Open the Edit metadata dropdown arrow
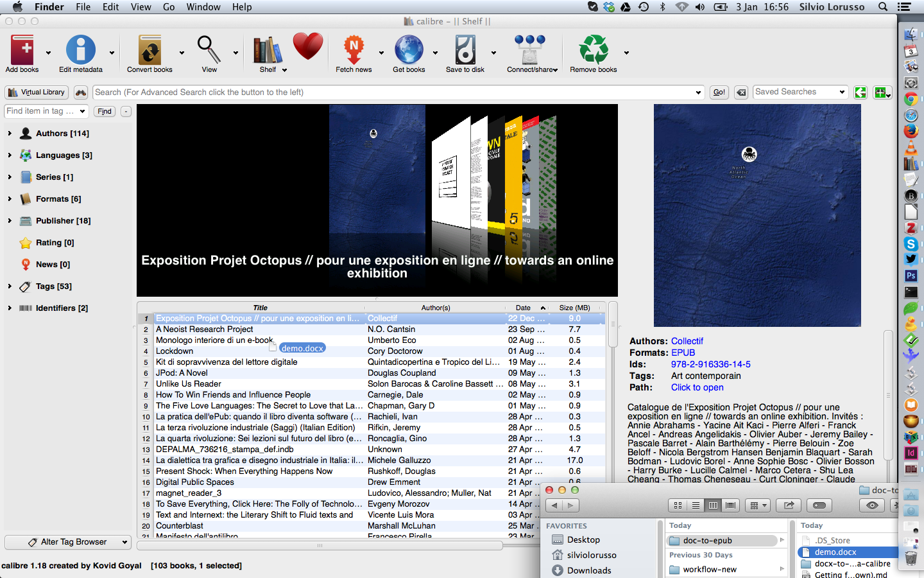Viewport: 924px width, 578px height. (112, 53)
